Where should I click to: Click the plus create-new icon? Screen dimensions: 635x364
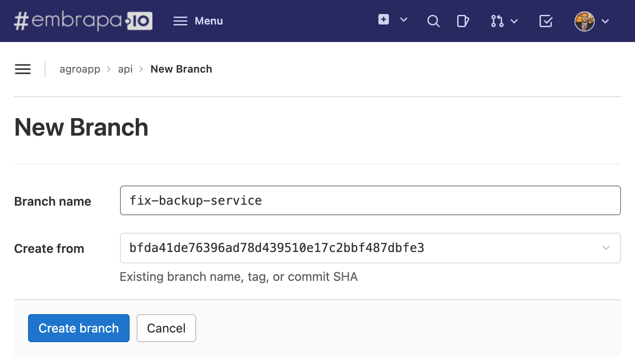384,20
